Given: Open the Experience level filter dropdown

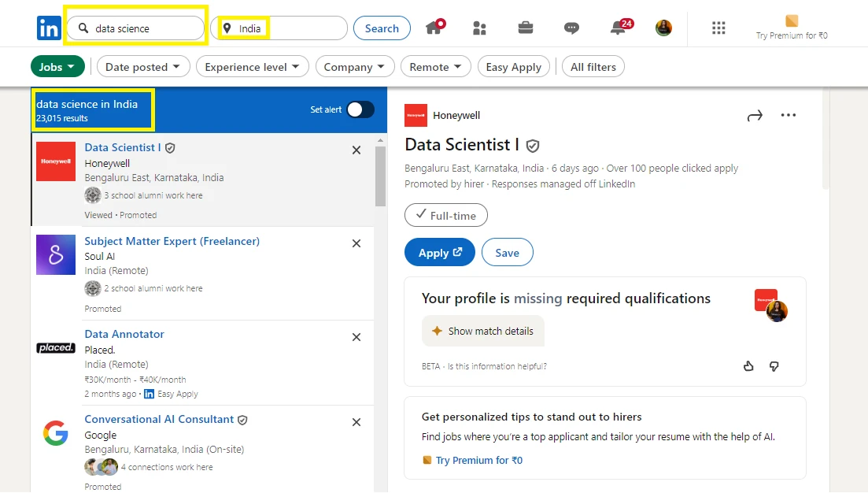Looking at the screenshot, I should pyautogui.click(x=252, y=67).
